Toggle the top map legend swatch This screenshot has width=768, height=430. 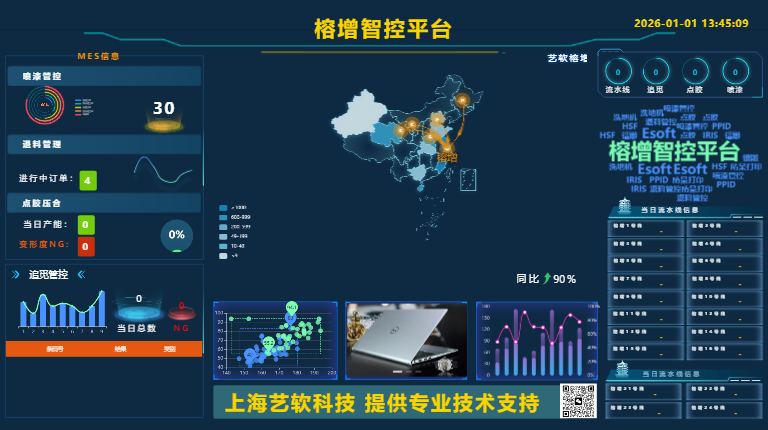pyautogui.click(x=223, y=207)
